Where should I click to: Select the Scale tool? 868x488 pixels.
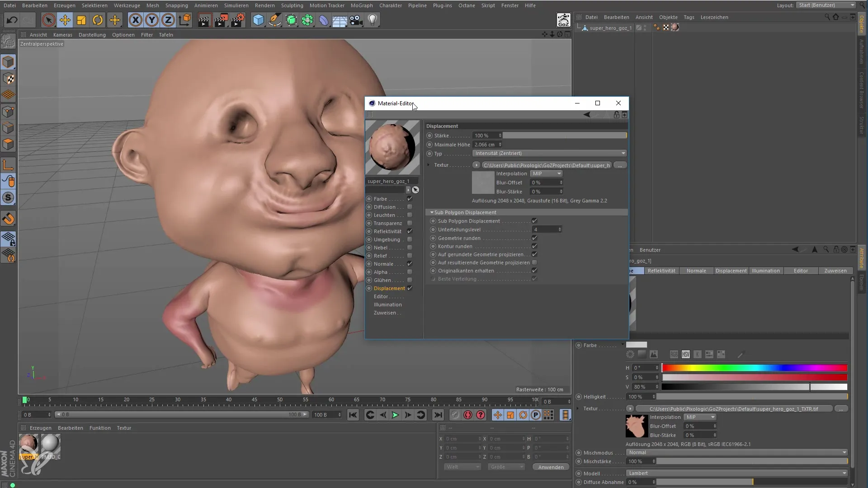tap(81, 20)
